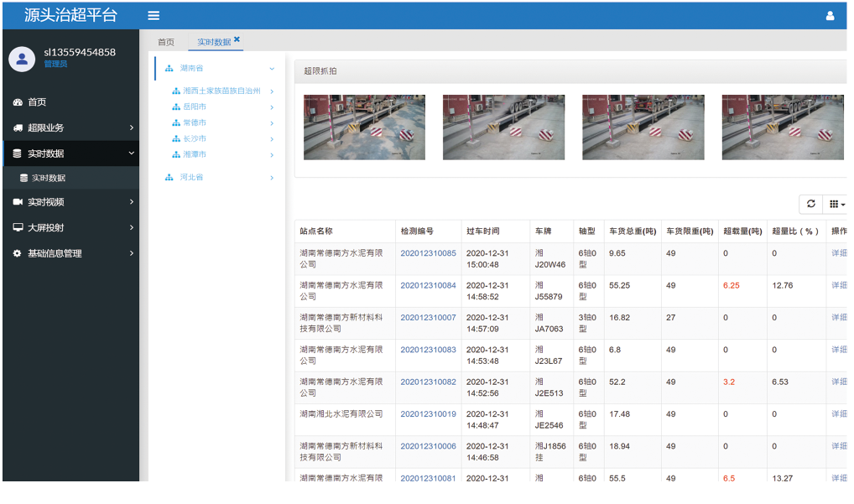Expand the 岳阳市 tree node chevron
Image resolution: width=854 pixels, height=504 pixels.
coord(272,107)
